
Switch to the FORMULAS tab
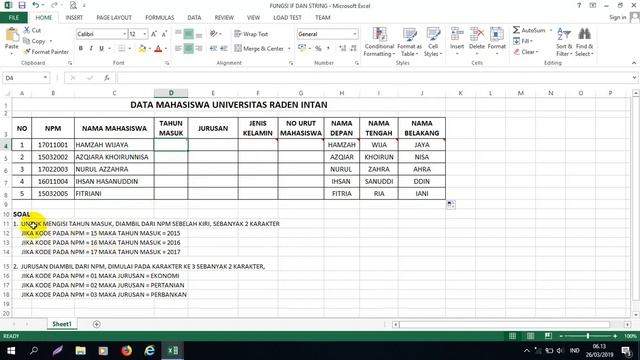160,18
